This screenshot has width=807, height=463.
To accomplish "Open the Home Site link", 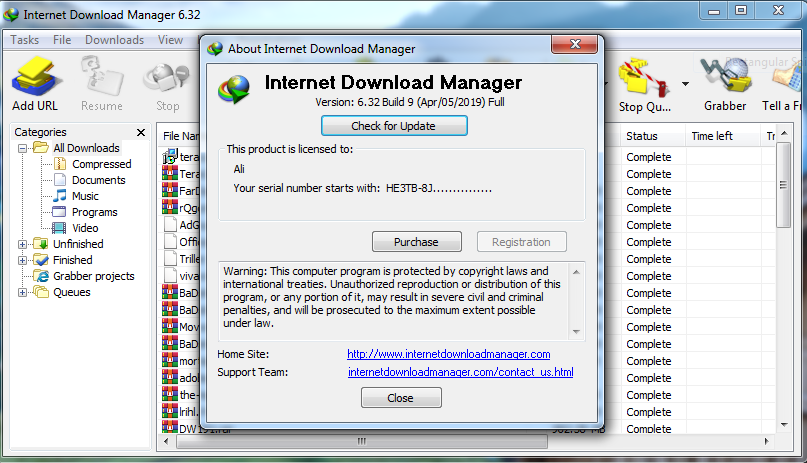I will pos(448,354).
